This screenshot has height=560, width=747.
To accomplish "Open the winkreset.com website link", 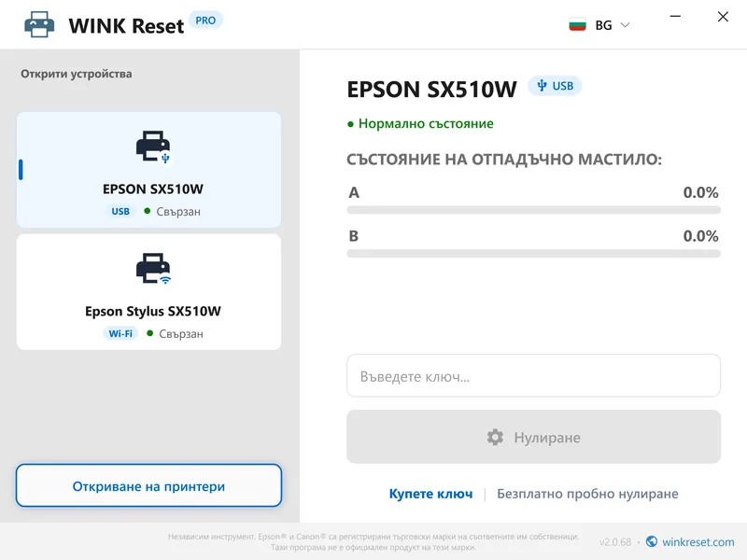I will (x=698, y=542).
